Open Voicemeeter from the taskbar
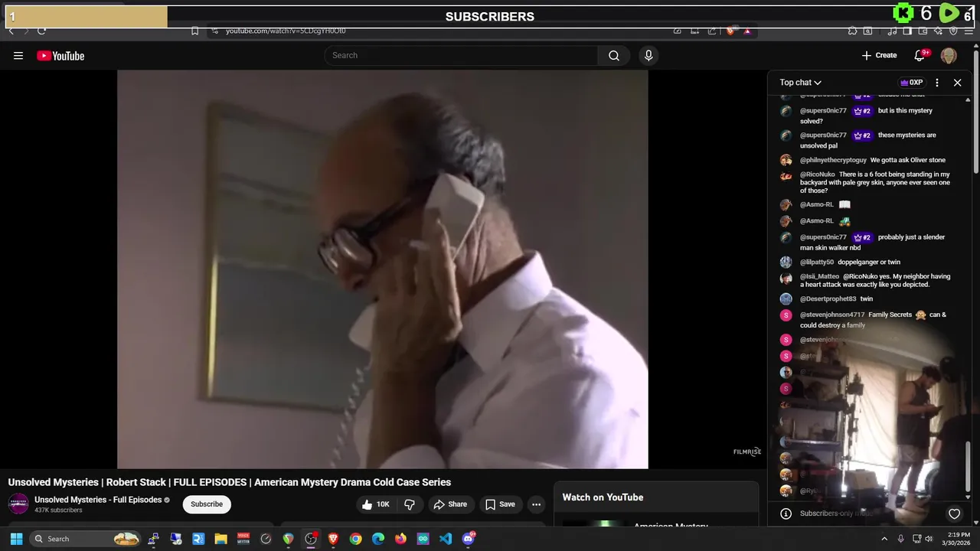Screen dimensions: 980x551 243,539
